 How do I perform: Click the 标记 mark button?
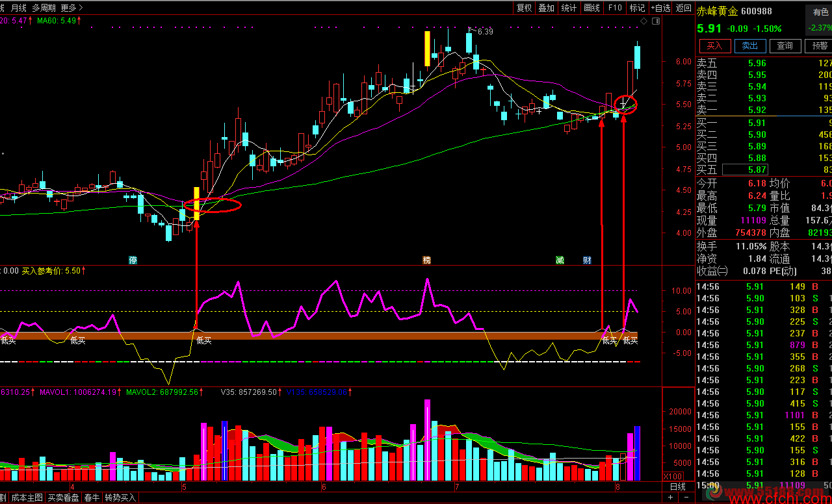tap(637, 8)
